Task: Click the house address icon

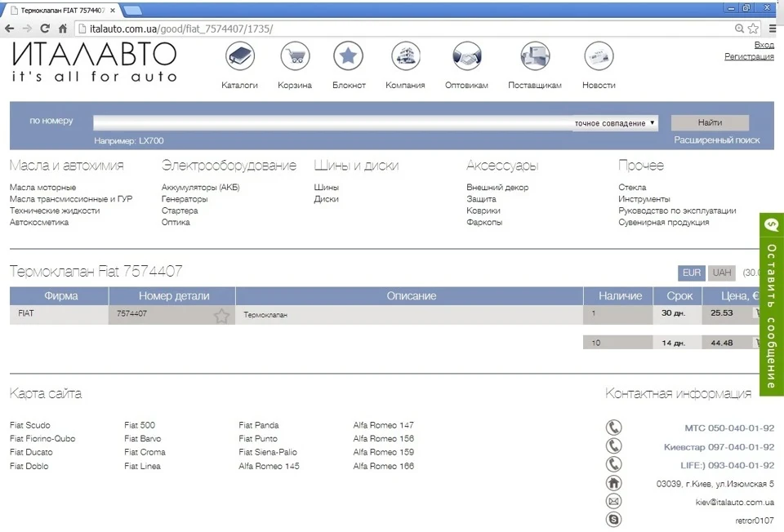Action: pos(613,483)
